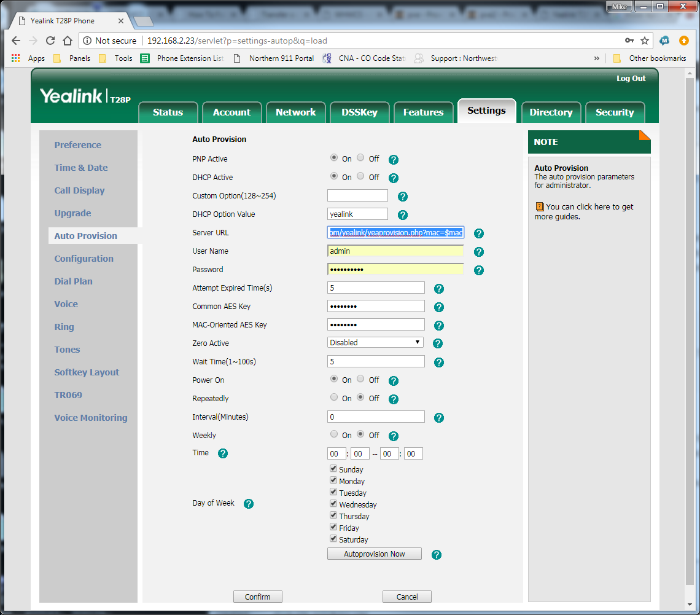Open the Panels bookmark folder
Screen dimensions: 700x615
tap(72, 58)
